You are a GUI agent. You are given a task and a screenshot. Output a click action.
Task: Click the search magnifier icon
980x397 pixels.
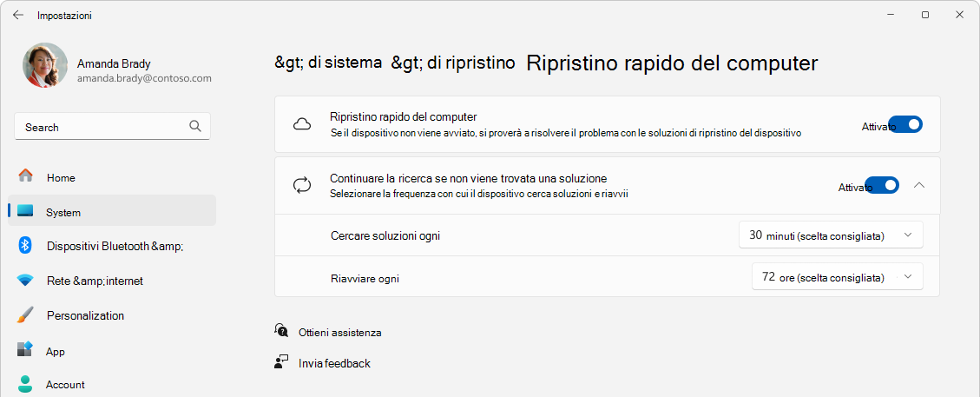pyautogui.click(x=195, y=126)
